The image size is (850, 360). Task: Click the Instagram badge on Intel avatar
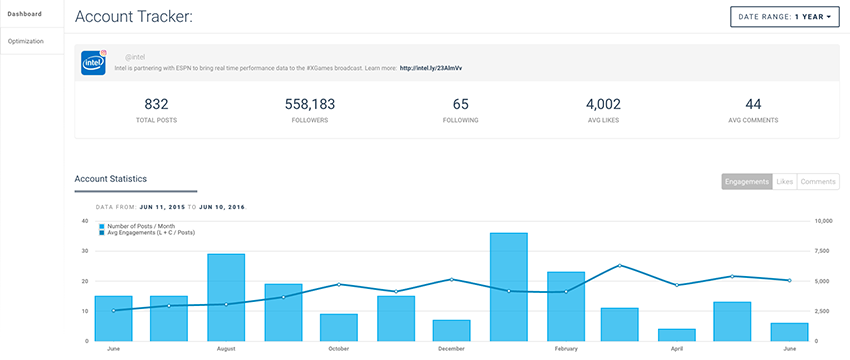[x=104, y=53]
